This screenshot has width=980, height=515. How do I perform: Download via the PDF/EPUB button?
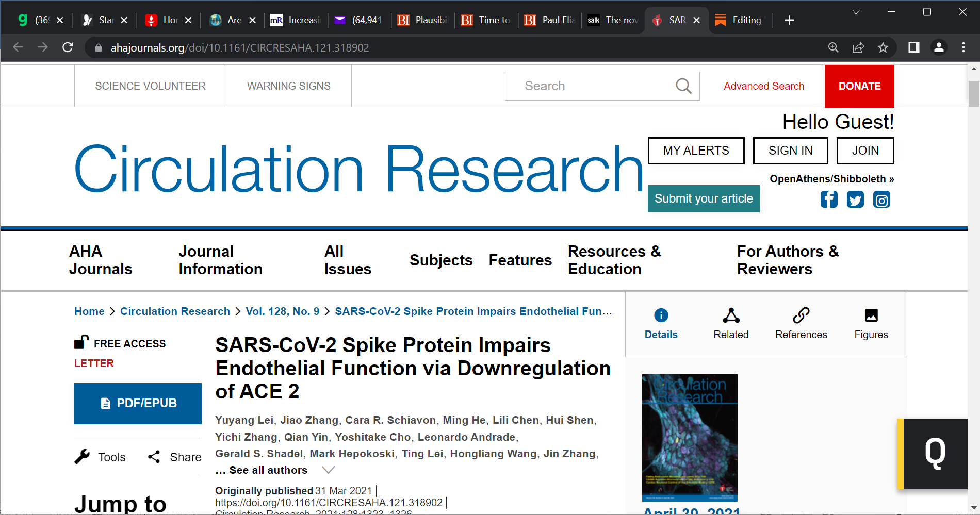(138, 403)
